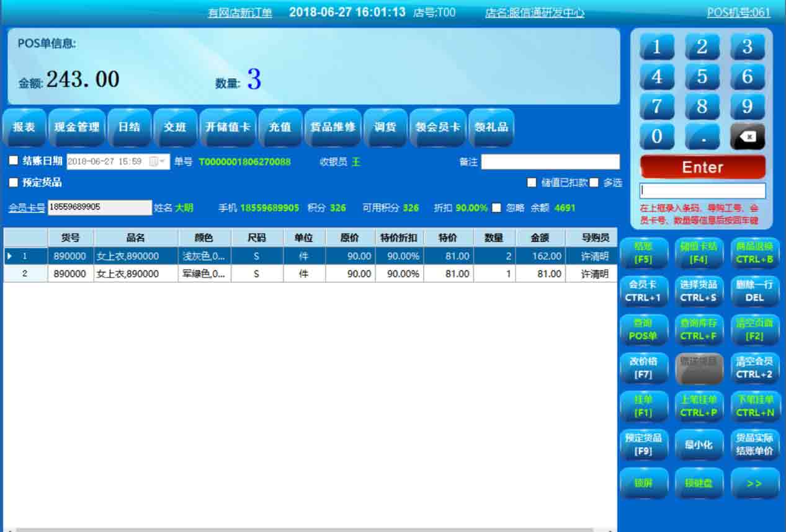Open 领会员卡 member card issue

coord(438,127)
